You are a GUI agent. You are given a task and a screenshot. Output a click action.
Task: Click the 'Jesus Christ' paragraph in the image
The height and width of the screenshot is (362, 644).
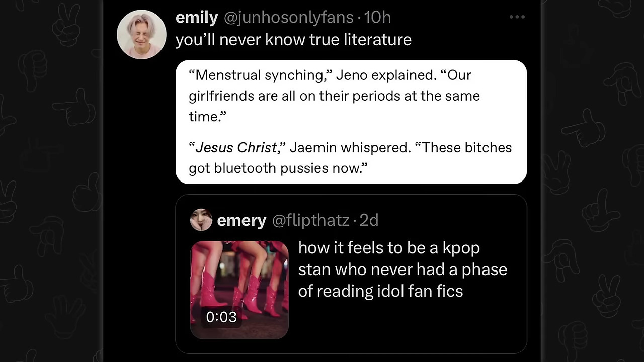pyautogui.click(x=350, y=157)
